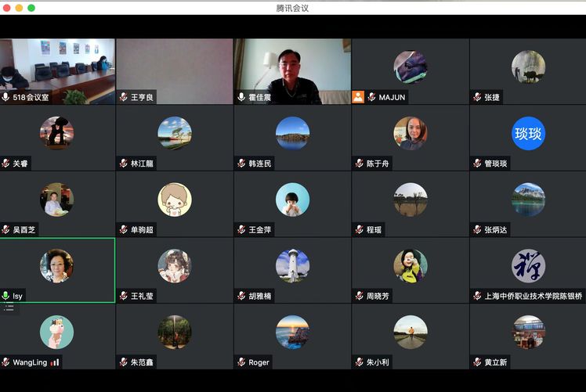This screenshot has width=586, height=392.
Task: Click the microphone icon beside 霍佳震
Action: [x=241, y=97]
